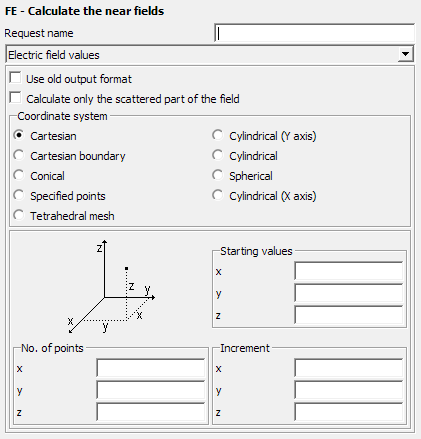Screen dimensions: 421x439
Task: Click the Request name text field
Action: click(314, 33)
